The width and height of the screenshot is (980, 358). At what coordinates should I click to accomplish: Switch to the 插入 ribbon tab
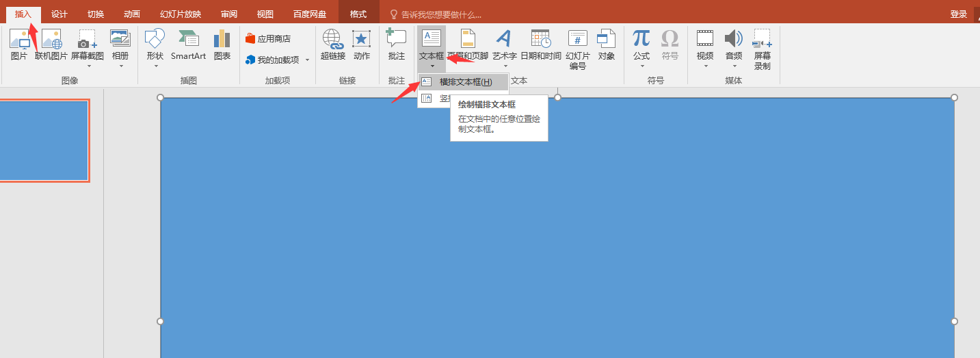23,14
